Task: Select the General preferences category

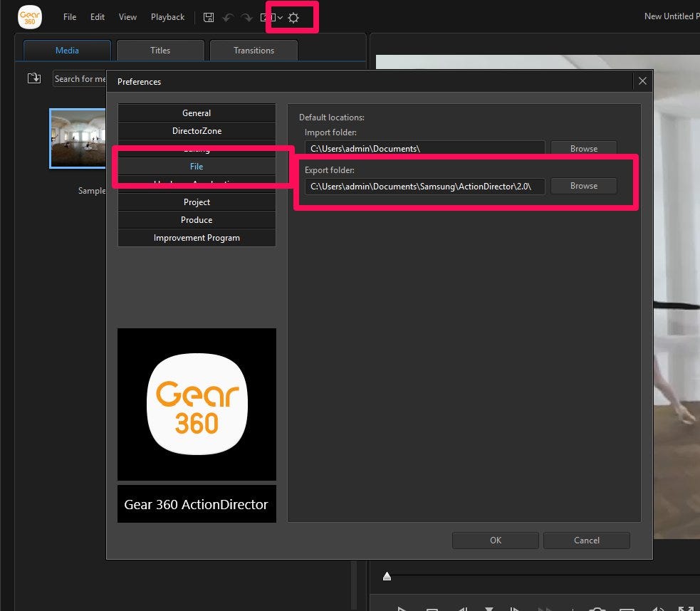Action: tap(197, 113)
